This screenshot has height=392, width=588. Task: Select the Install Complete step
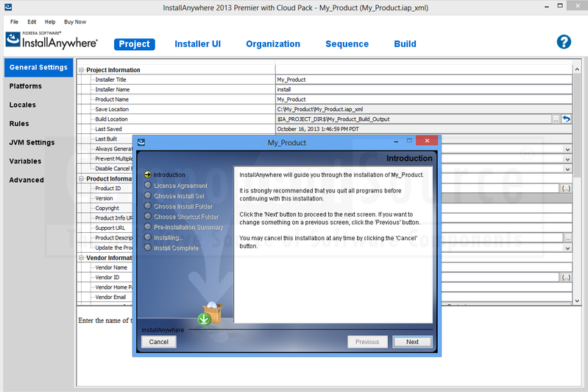point(171,248)
